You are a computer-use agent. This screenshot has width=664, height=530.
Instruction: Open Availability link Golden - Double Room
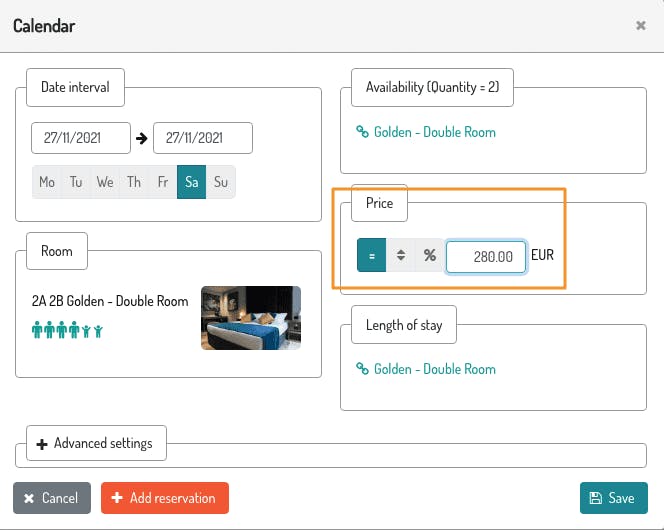click(434, 132)
